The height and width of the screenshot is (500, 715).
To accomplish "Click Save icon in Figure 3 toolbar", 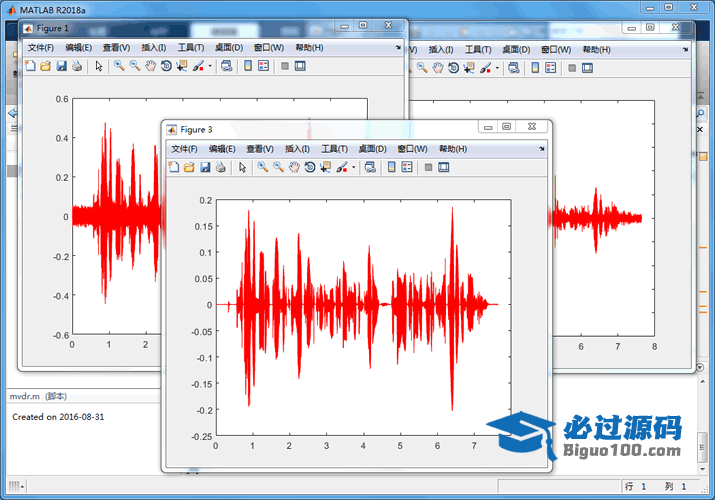I will pyautogui.click(x=205, y=167).
